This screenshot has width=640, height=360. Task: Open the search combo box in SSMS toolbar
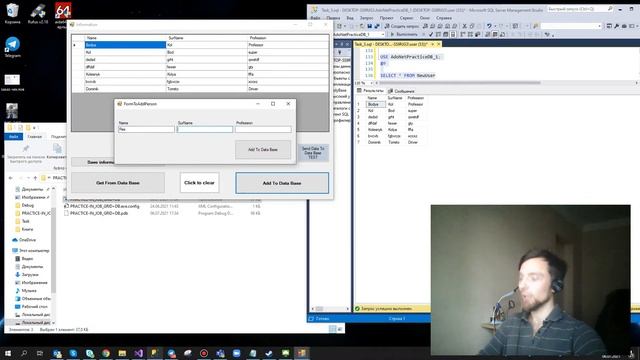(x=571, y=26)
